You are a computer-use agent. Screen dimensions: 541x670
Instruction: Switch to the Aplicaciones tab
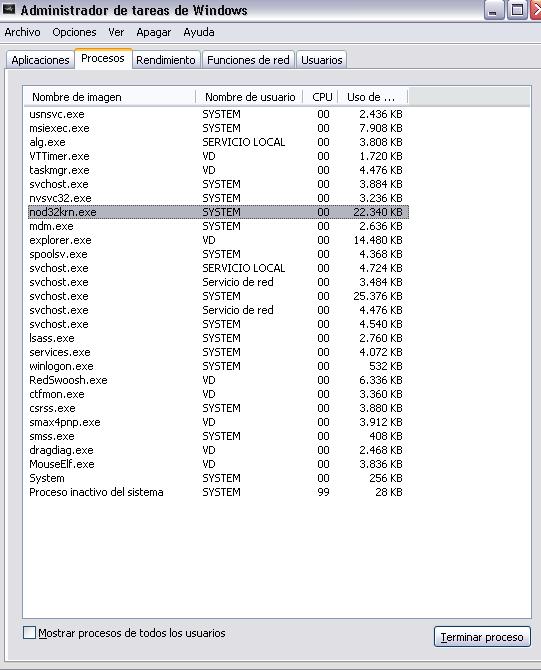point(40,60)
